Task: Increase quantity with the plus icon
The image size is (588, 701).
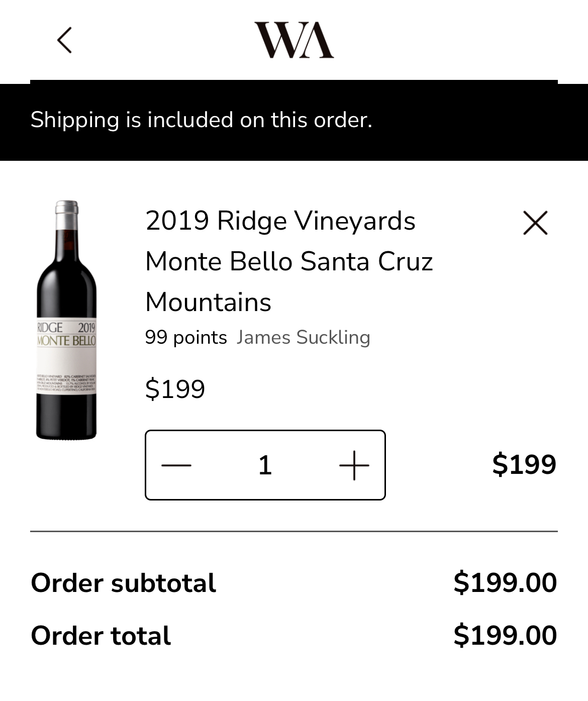Action: (x=354, y=465)
